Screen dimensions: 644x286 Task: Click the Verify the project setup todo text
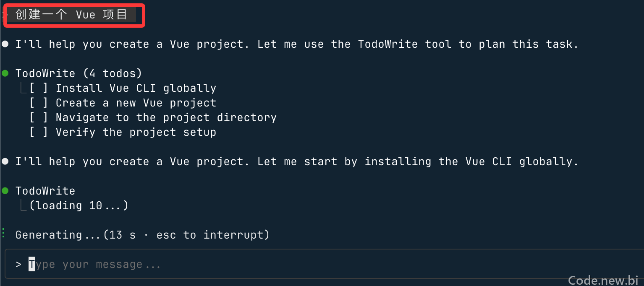[136, 132]
